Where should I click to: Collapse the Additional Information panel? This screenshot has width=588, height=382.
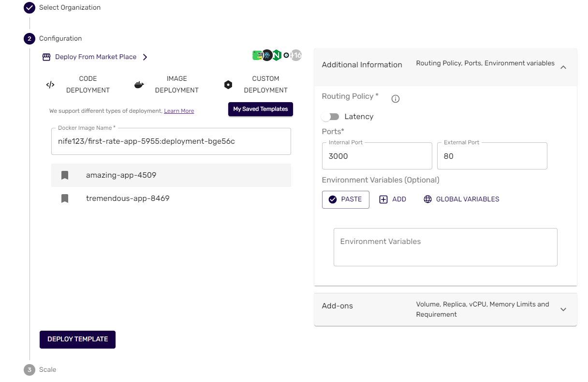563,67
